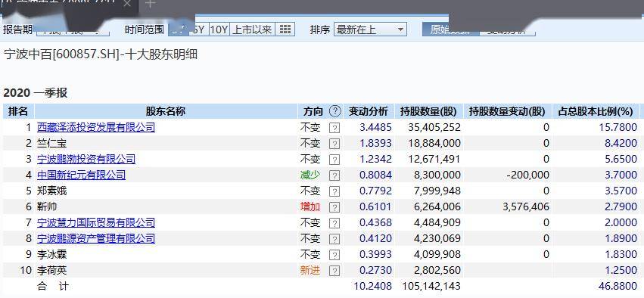The height and width of the screenshot is (298, 644).
Task: Open 中国新纪元有限公司 link
Action: coord(81,175)
